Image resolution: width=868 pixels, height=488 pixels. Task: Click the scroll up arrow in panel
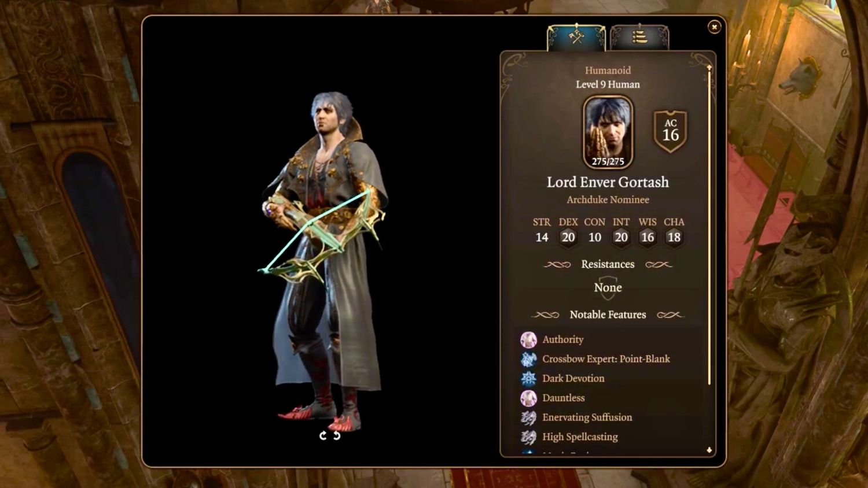click(709, 68)
